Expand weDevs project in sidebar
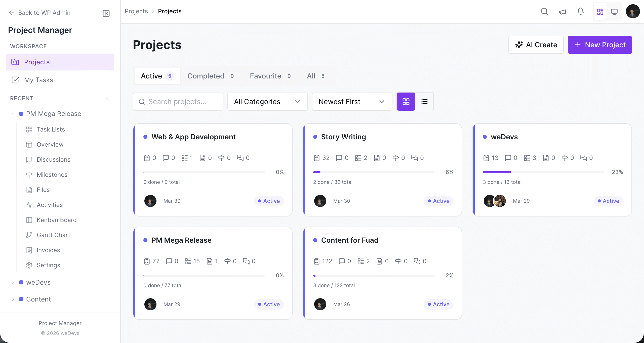The height and width of the screenshot is (343, 644). [x=13, y=282]
